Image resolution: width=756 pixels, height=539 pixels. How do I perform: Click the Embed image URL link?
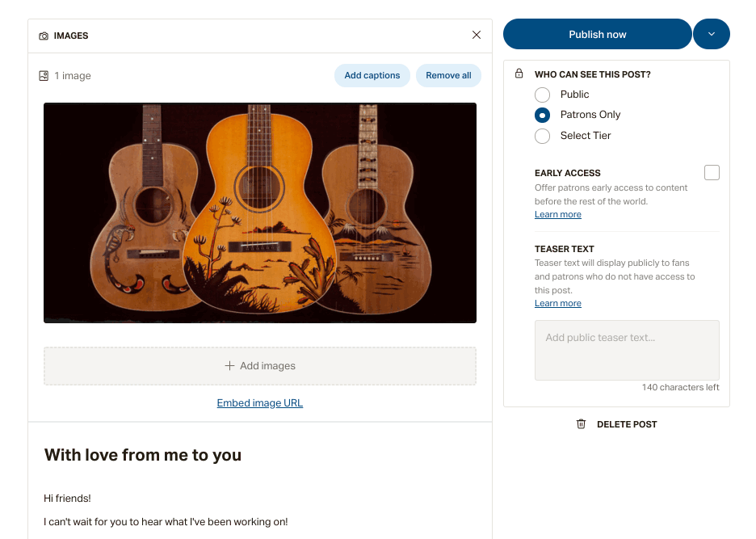pyautogui.click(x=260, y=403)
